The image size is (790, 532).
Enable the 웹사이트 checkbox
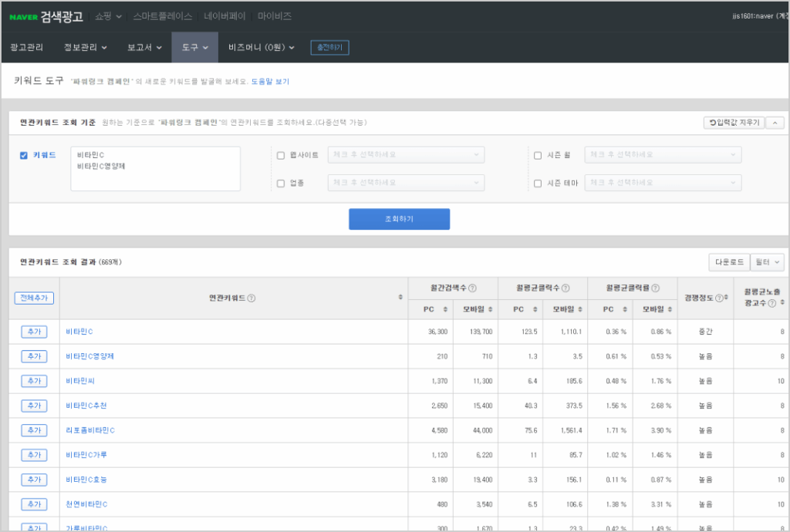(x=281, y=156)
